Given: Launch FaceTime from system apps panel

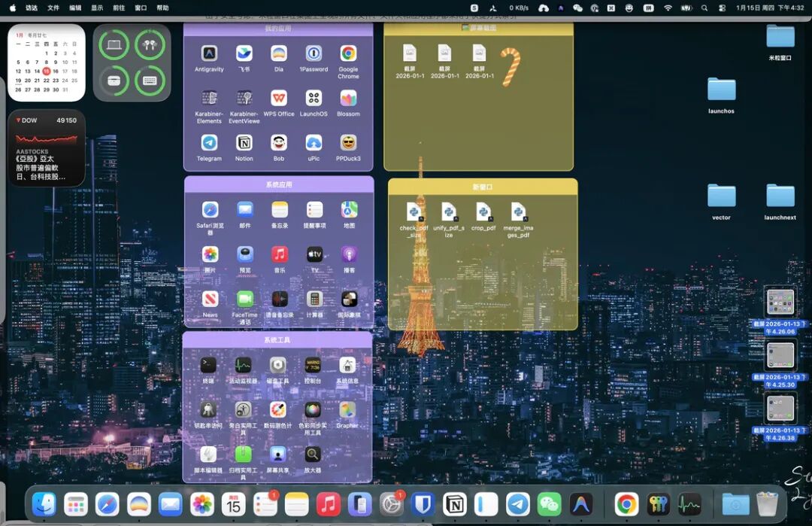Looking at the screenshot, I should [x=244, y=299].
